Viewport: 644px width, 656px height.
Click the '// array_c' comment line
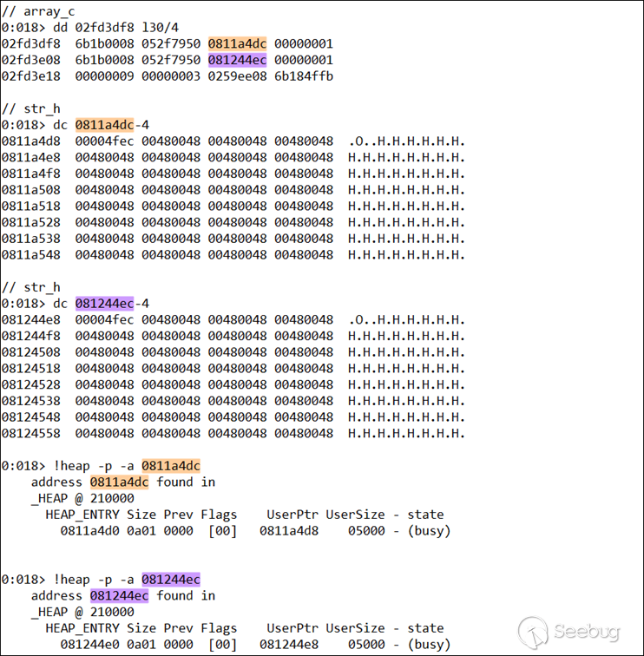[38, 11]
